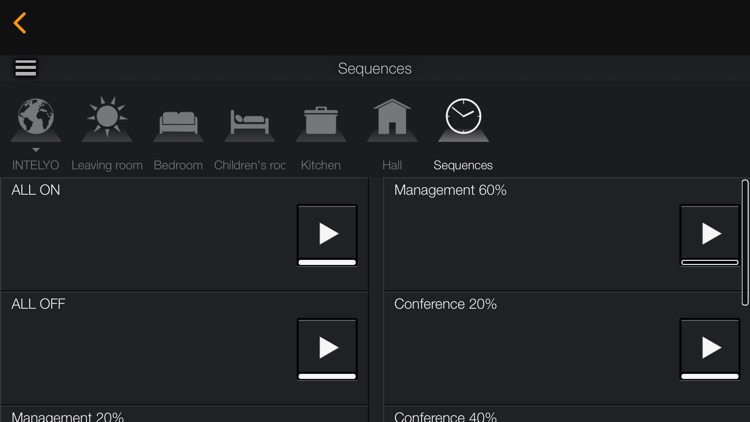Open the Leaving room sun icon

(x=107, y=117)
